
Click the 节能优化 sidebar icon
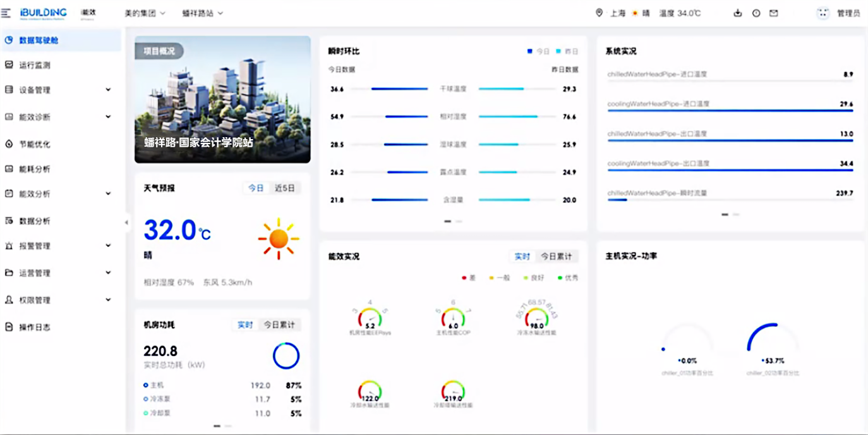[9, 144]
